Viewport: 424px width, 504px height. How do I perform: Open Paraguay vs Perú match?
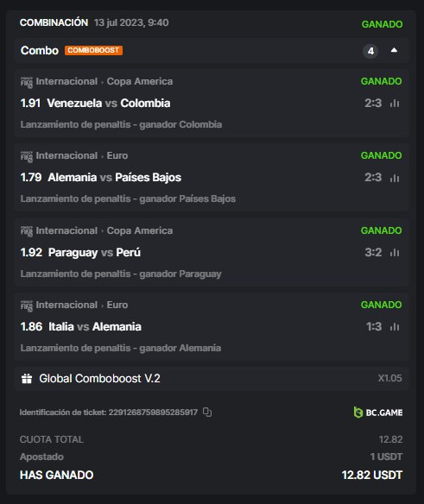click(x=95, y=253)
